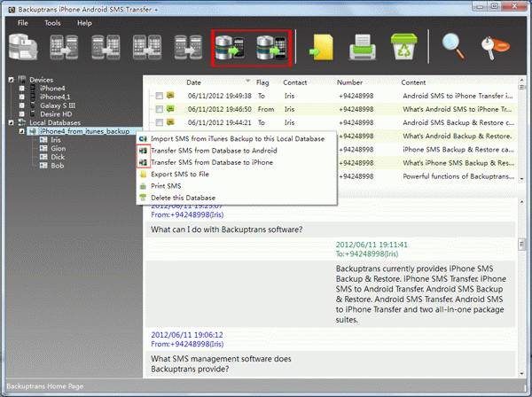Click the Date column header

193,82
